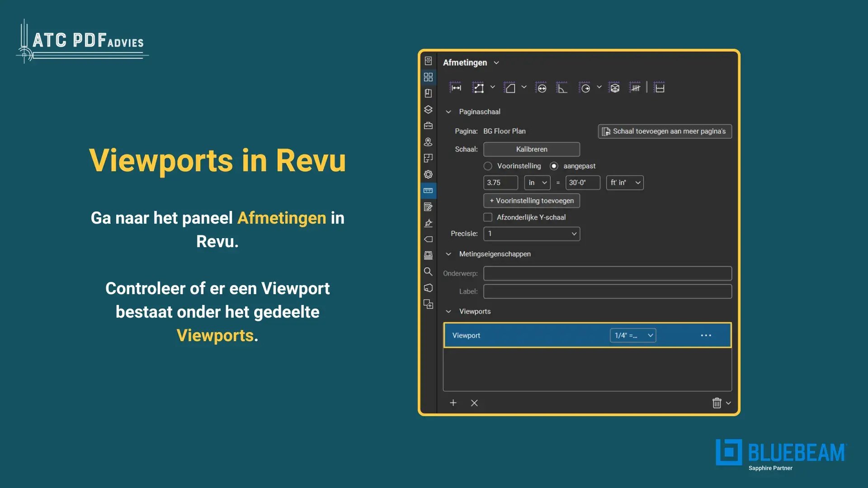Viewport: 868px width, 488px height.
Task: Open the Layers panel icon
Action: [428, 109]
